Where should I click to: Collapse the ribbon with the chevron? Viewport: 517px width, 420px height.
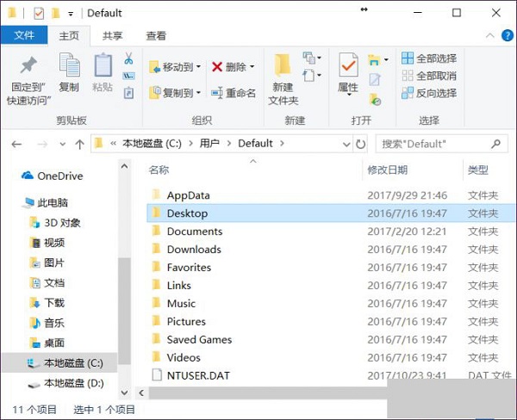click(x=490, y=35)
